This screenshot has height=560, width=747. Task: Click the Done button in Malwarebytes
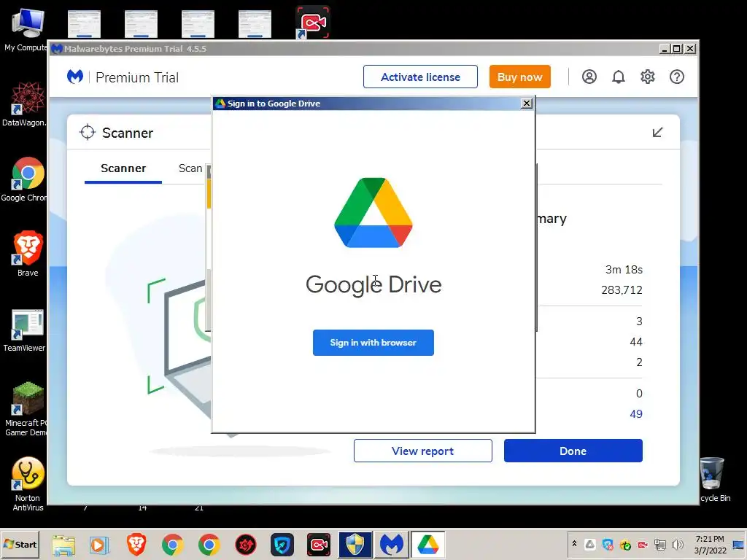573,451
